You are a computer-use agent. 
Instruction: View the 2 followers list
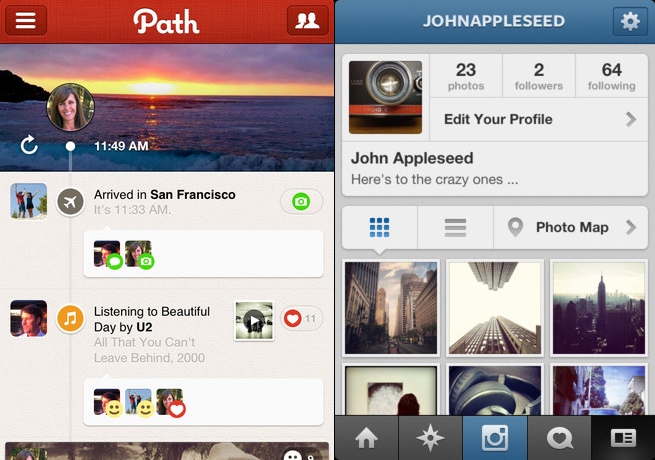click(x=539, y=76)
